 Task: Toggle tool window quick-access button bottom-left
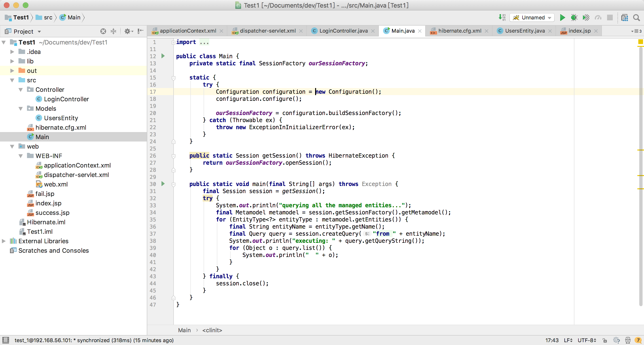[5, 340]
